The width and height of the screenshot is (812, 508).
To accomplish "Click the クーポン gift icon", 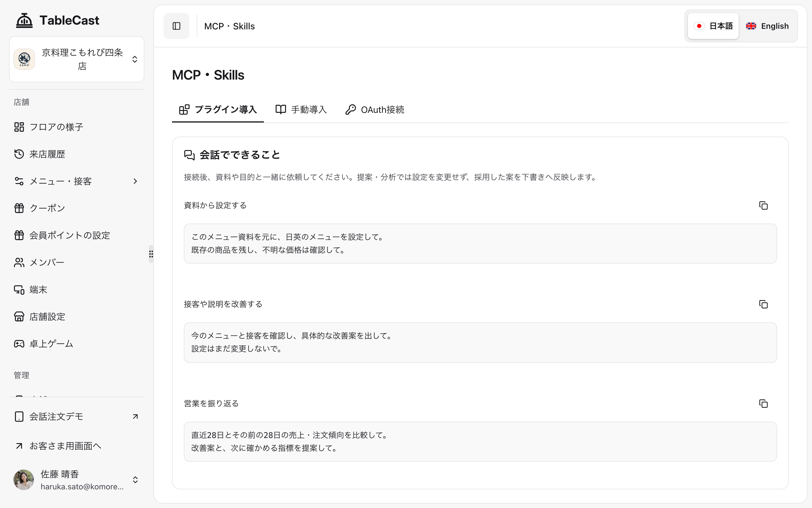I will tap(19, 208).
